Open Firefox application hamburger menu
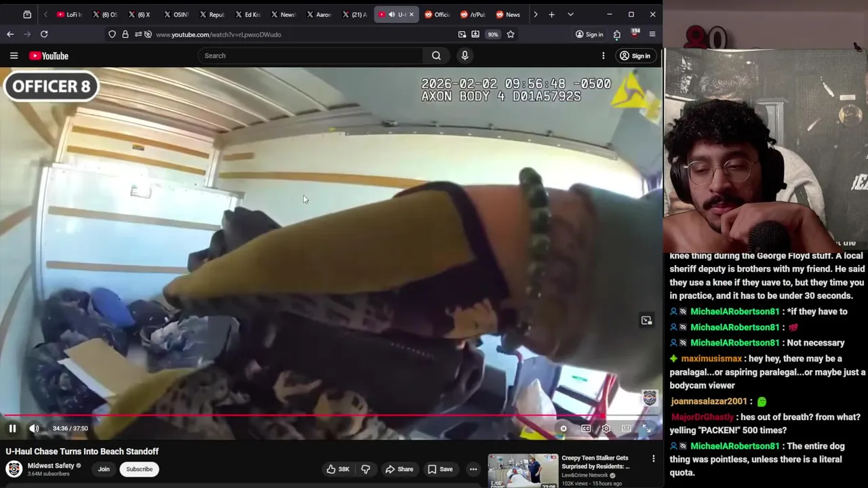 click(x=652, y=35)
